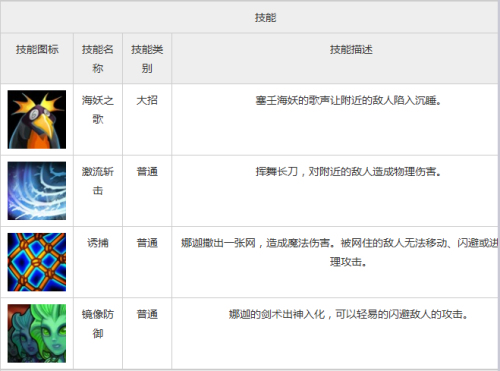500x371 pixels.
Task: Select the skill name 海妖之歌
Action: [98, 109]
